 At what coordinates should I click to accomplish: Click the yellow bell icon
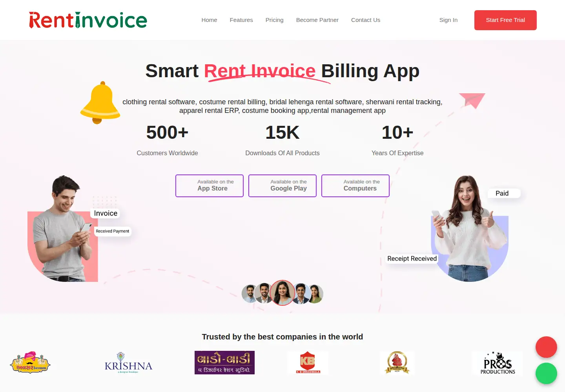click(x=100, y=103)
